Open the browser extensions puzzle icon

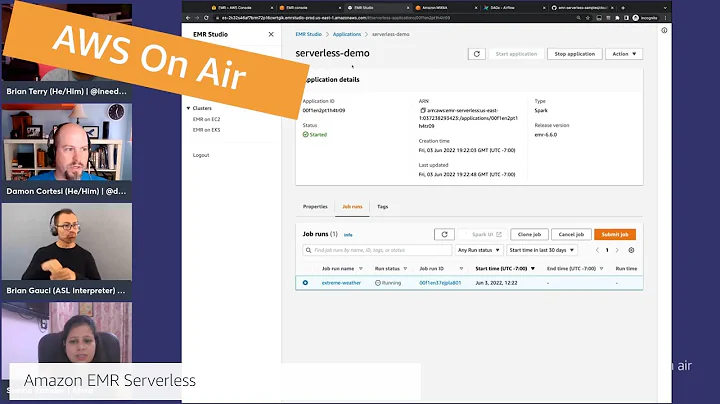click(617, 18)
